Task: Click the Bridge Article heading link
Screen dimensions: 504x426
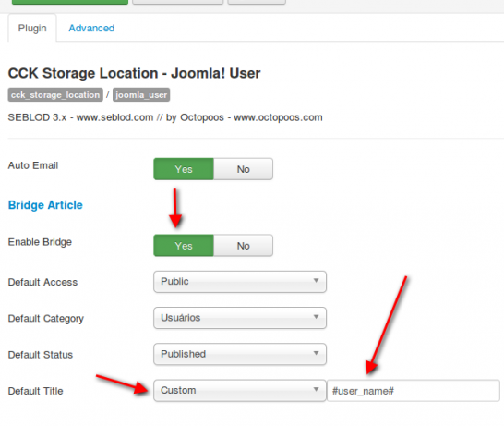Action: [x=45, y=205]
